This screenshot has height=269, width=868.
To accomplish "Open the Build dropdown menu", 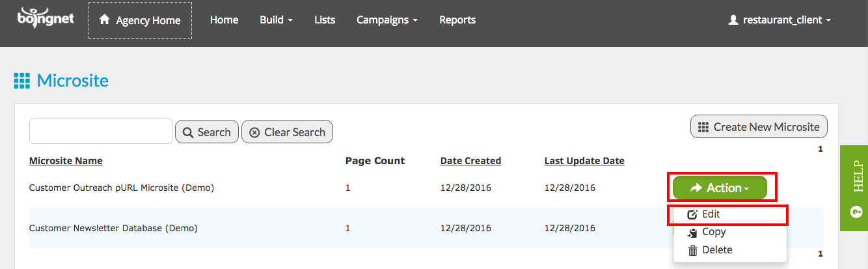I will (x=276, y=20).
